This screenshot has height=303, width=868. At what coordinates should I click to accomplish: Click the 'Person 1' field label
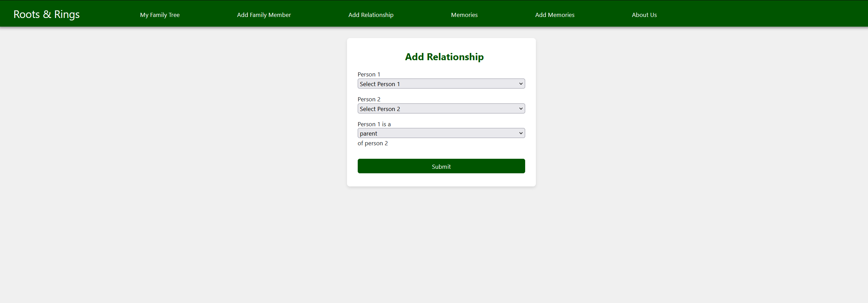(x=369, y=74)
